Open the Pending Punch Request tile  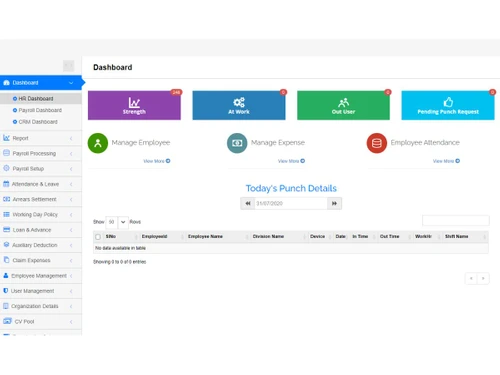448,105
